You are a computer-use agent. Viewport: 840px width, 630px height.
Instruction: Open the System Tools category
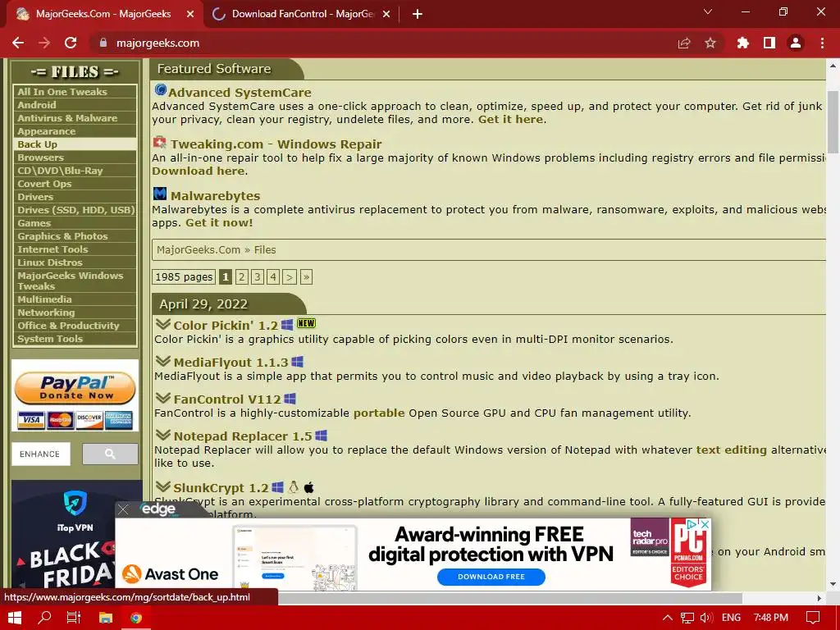click(75, 339)
